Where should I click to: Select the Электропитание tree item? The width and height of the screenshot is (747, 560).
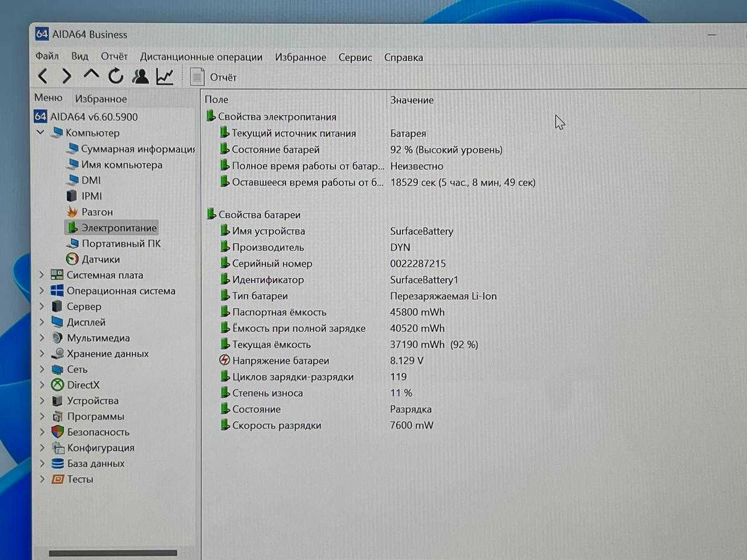pos(111,228)
